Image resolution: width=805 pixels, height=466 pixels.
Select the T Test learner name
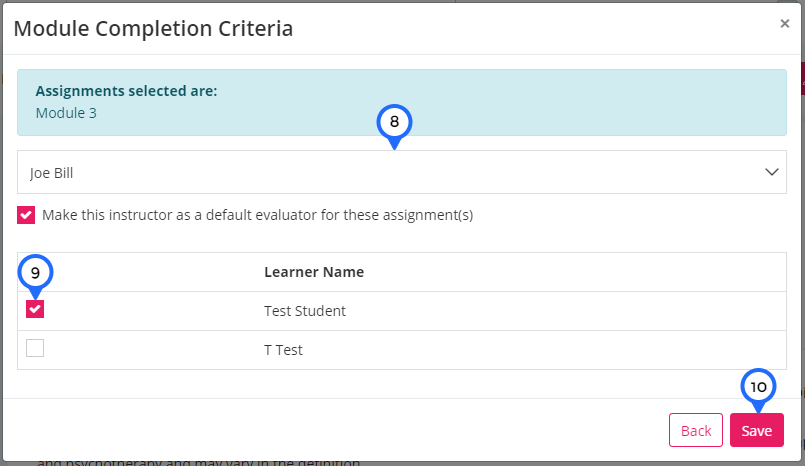click(x=283, y=350)
